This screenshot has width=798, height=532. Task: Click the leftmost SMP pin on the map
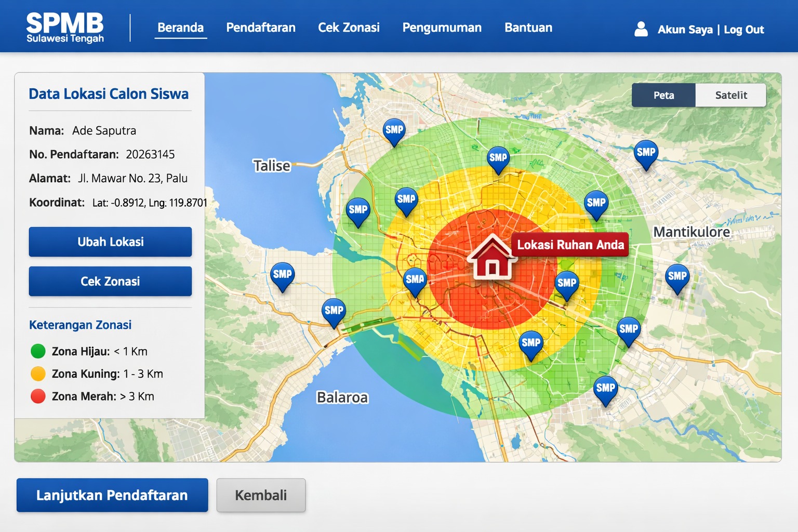(x=283, y=275)
